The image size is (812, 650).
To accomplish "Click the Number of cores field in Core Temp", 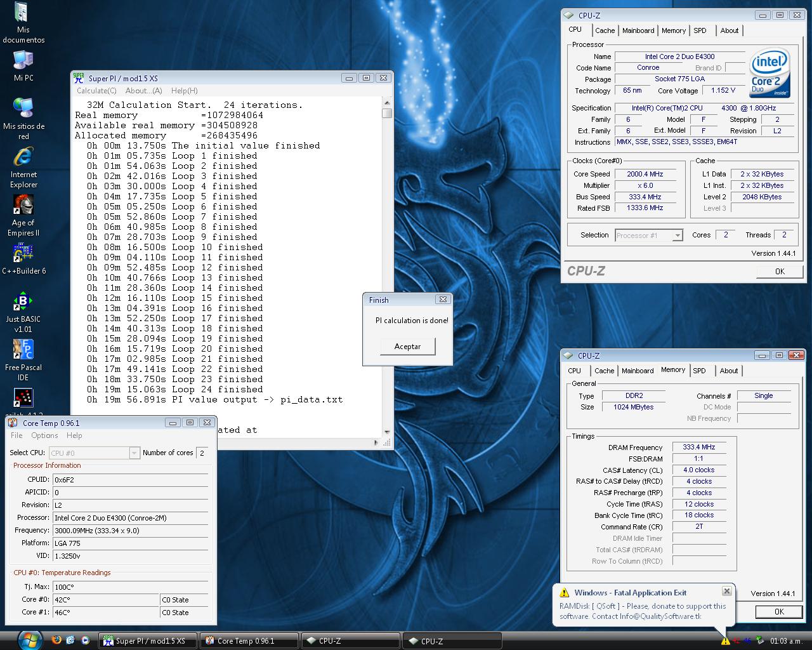I will 202,453.
